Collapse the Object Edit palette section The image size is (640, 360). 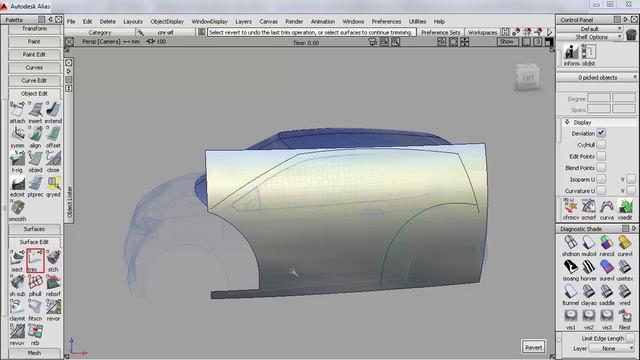(x=34, y=93)
